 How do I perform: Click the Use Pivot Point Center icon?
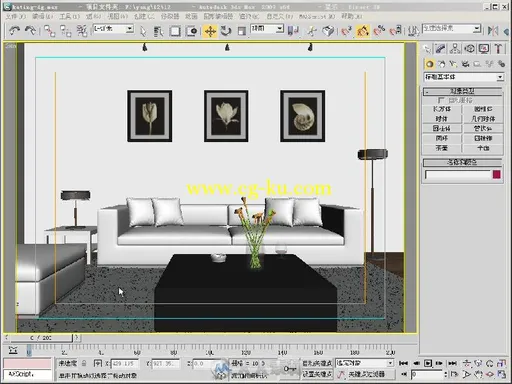(x=293, y=31)
